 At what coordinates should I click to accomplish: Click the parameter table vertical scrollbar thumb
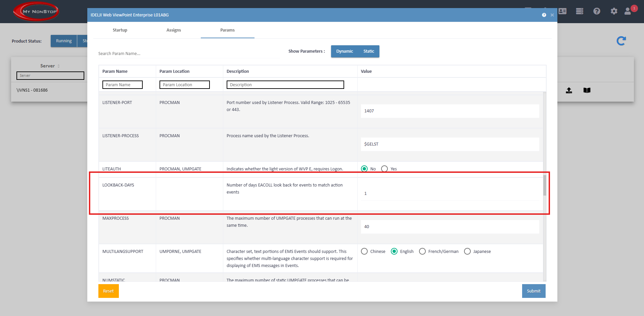pos(545,185)
